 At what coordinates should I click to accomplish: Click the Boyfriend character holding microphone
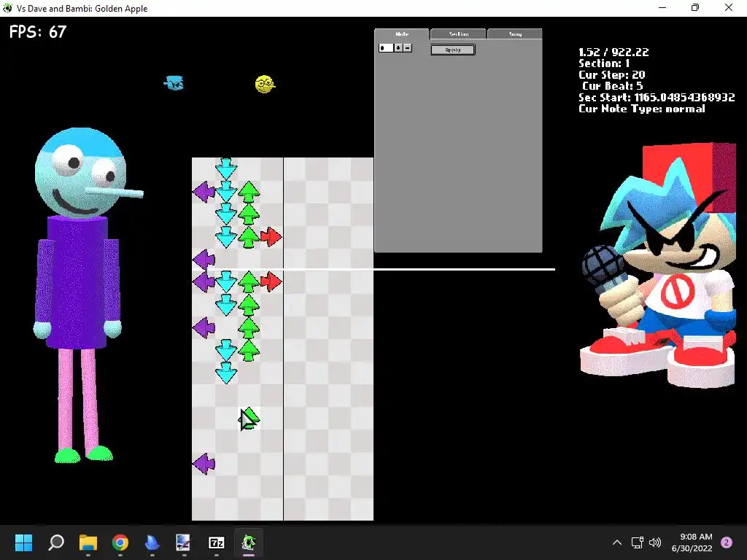[659, 265]
